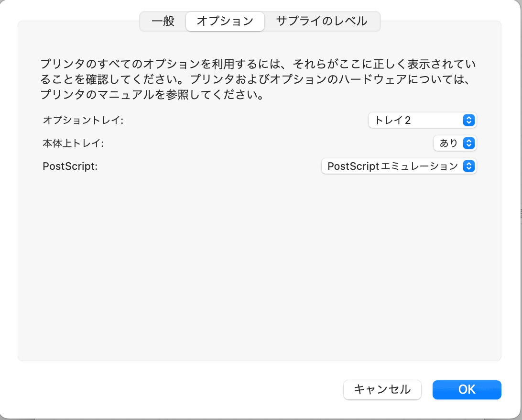Image resolution: width=522 pixels, height=420 pixels.
Task: Select the オプション tab
Action: click(225, 22)
